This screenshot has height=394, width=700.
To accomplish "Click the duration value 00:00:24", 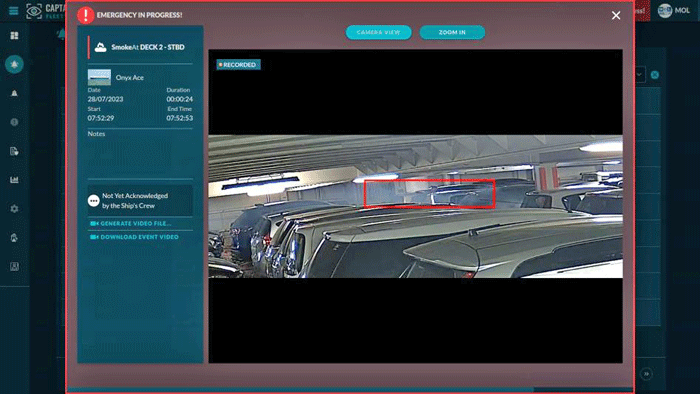I will point(179,99).
